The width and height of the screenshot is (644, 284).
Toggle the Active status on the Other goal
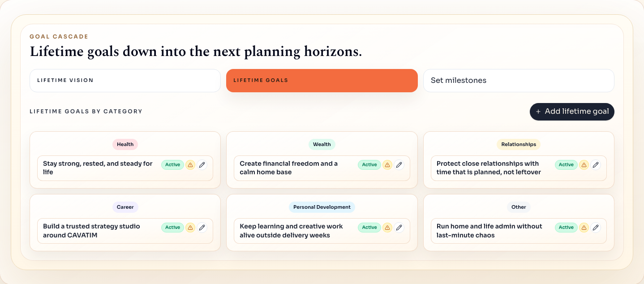click(x=566, y=228)
